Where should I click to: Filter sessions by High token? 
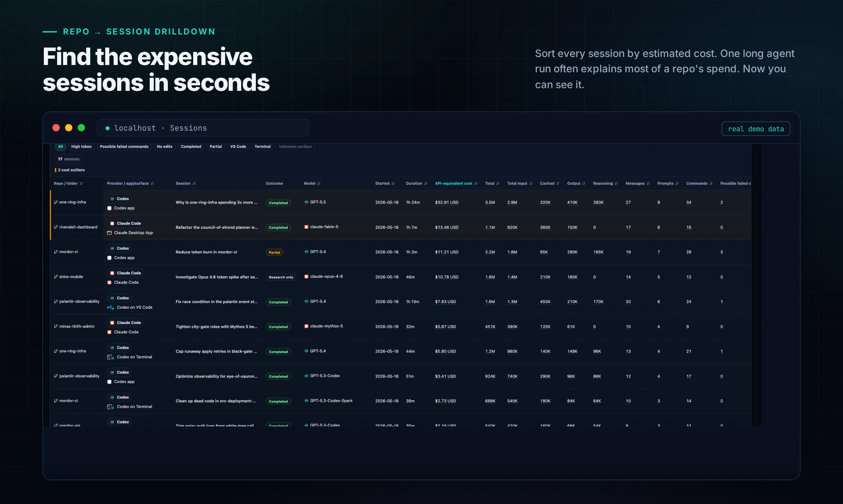click(81, 146)
